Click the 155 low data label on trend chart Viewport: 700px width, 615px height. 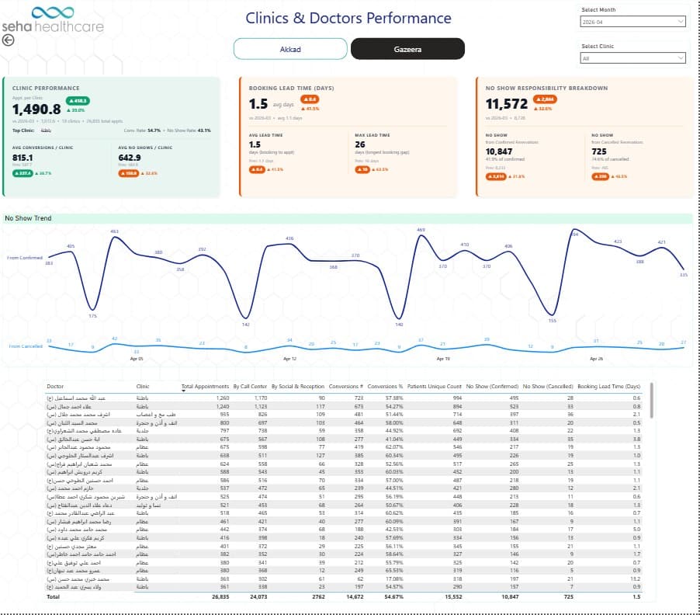coord(553,321)
